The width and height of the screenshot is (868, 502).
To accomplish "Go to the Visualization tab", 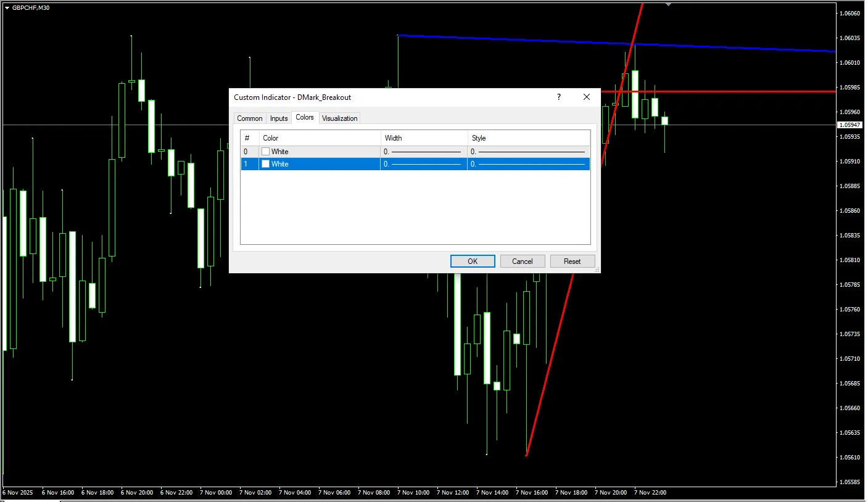I will tap(339, 118).
